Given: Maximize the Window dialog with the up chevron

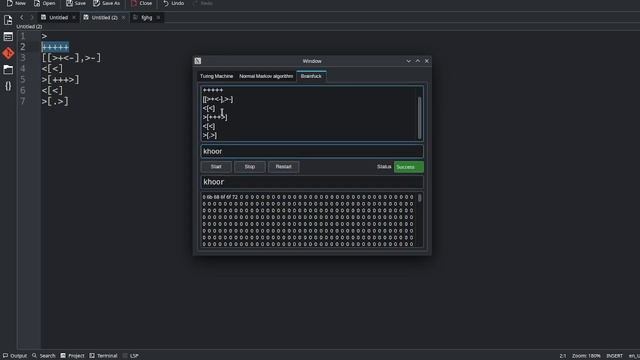Looking at the screenshot, I should 418,61.
